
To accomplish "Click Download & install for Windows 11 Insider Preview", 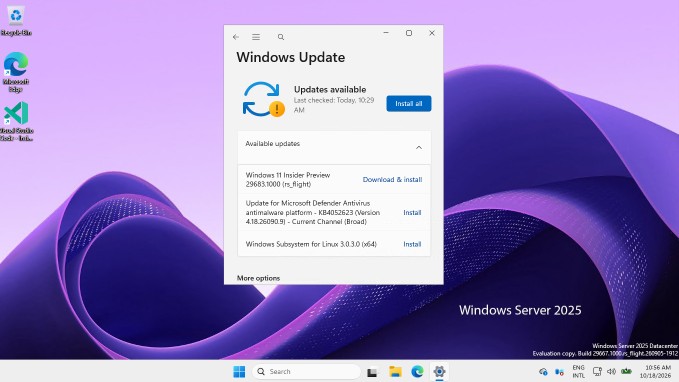I will [392, 179].
